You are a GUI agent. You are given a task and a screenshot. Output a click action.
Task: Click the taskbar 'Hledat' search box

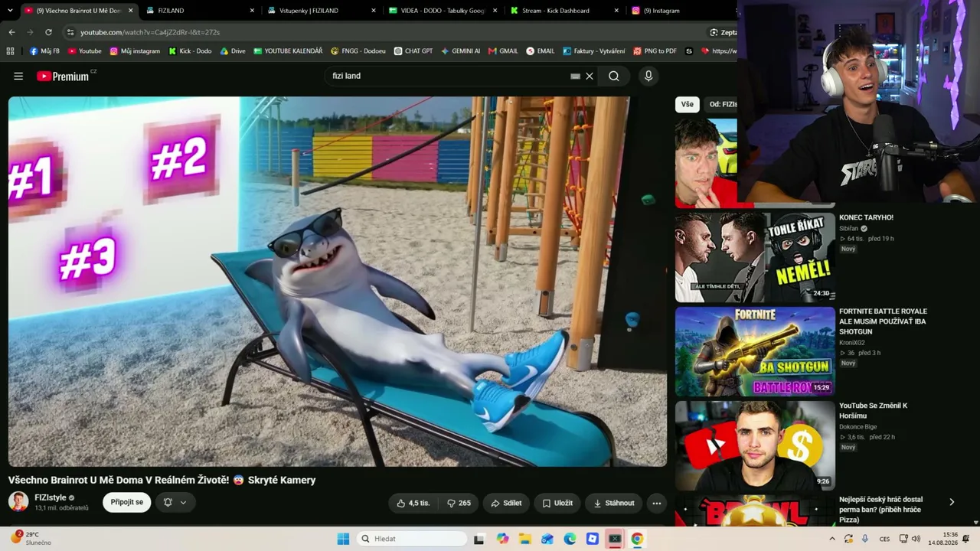(x=412, y=539)
